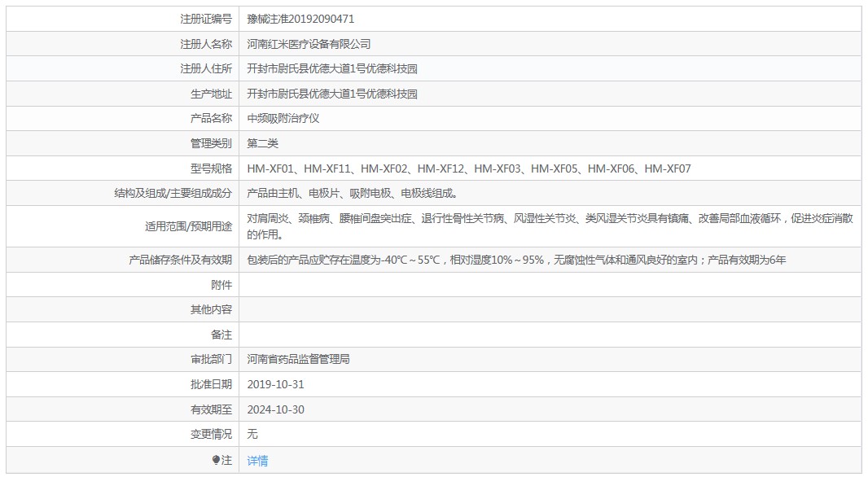Click the 注册人名称 label

click(x=206, y=44)
